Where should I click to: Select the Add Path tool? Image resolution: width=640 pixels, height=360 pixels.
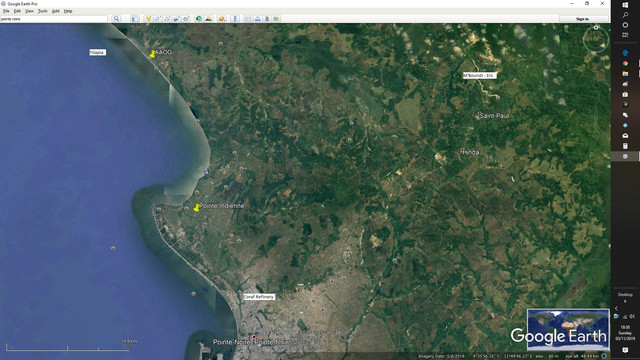point(167,19)
